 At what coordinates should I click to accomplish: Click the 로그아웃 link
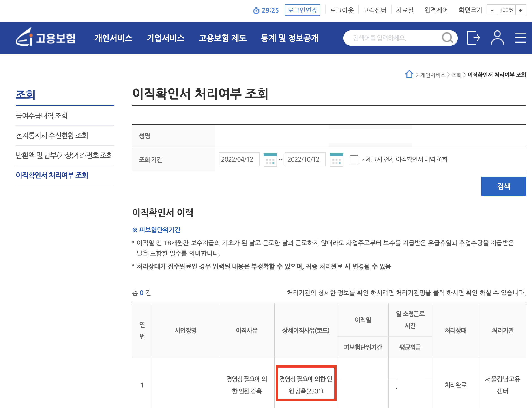[342, 10]
